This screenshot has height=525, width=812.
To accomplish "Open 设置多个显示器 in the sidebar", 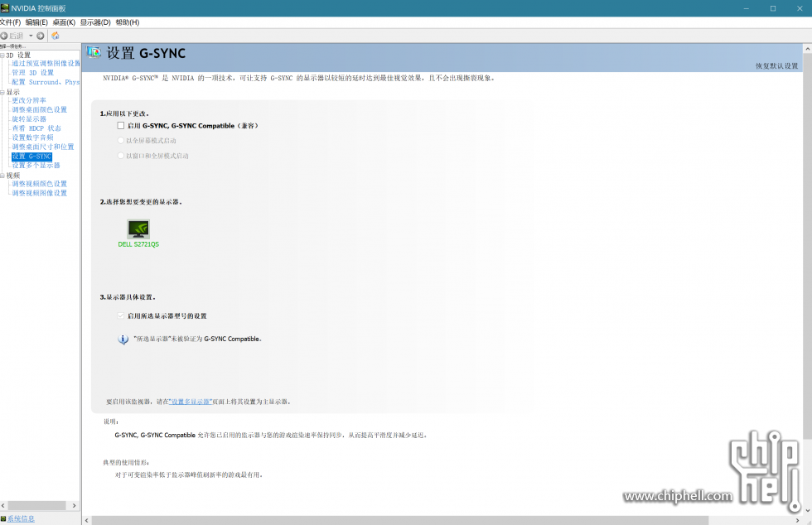I will [36, 166].
